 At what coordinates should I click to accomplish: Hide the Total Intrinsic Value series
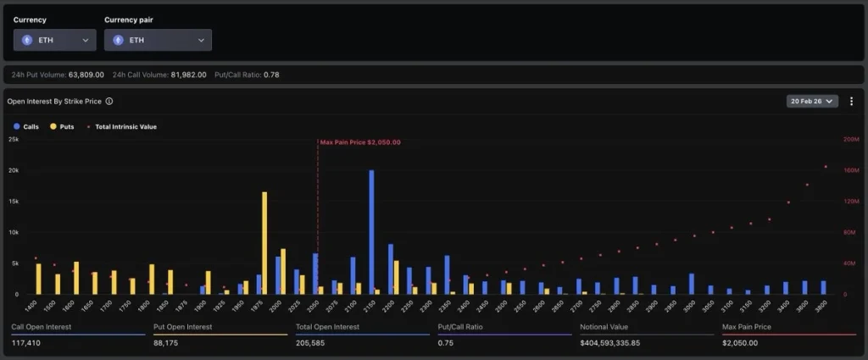click(x=123, y=126)
